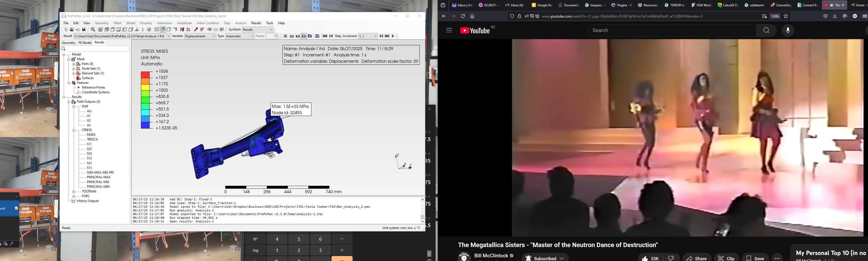This screenshot has height=261, width=868.
Task: Click the YouTube search magnifier button
Action: (766, 30)
